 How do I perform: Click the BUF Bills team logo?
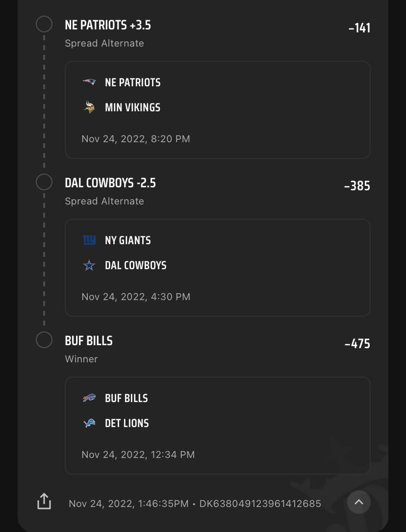[x=90, y=398]
